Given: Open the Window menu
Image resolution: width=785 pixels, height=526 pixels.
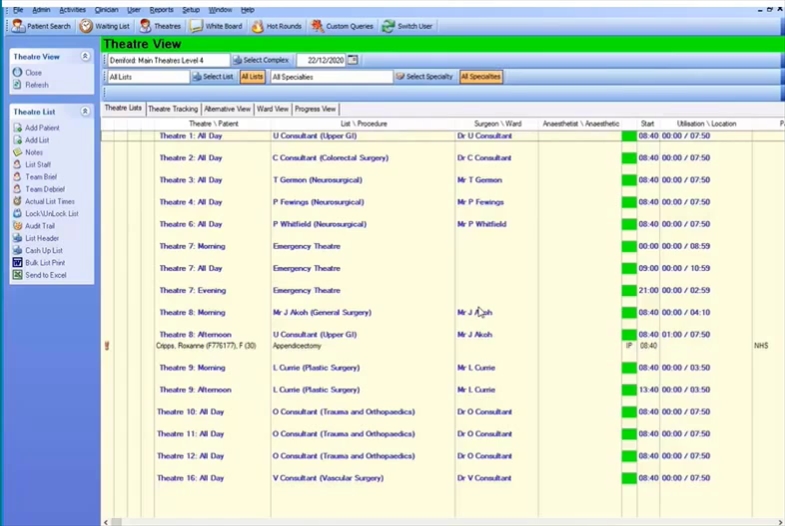Looking at the screenshot, I should pos(220,10).
